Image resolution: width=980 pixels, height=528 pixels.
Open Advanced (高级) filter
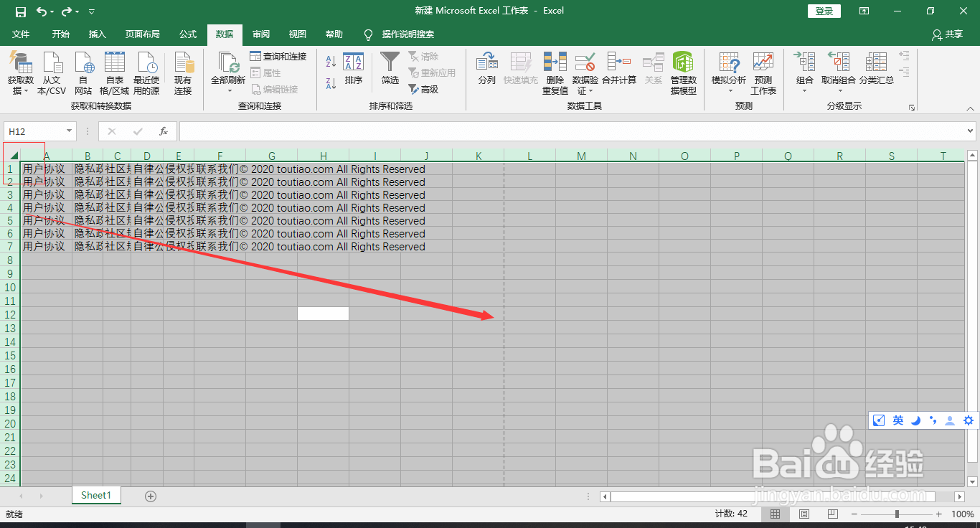click(423, 89)
